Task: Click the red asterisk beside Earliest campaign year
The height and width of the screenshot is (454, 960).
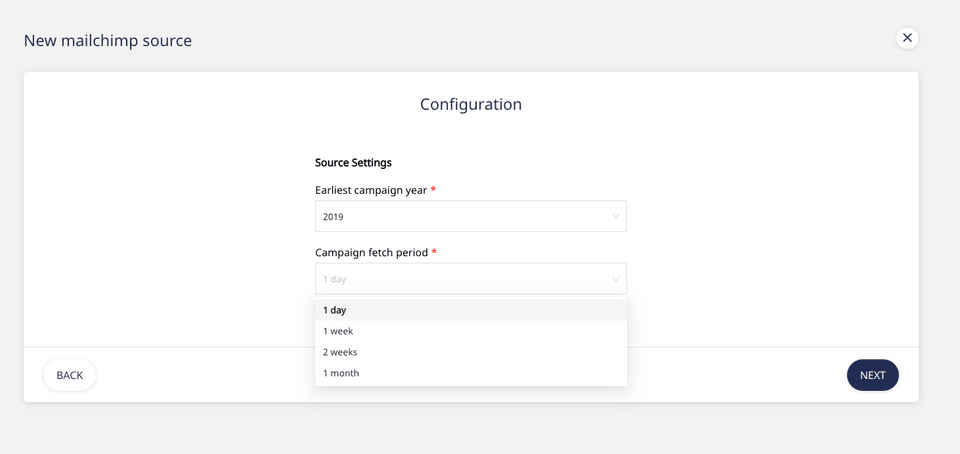Action: (x=433, y=190)
